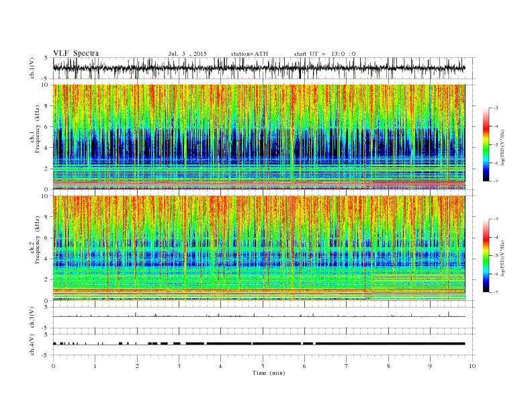The width and height of the screenshot is (532, 411).
Task: Click the "-3" tick on ch.2 colorbar
Action: pyautogui.click(x=496, y=219)
